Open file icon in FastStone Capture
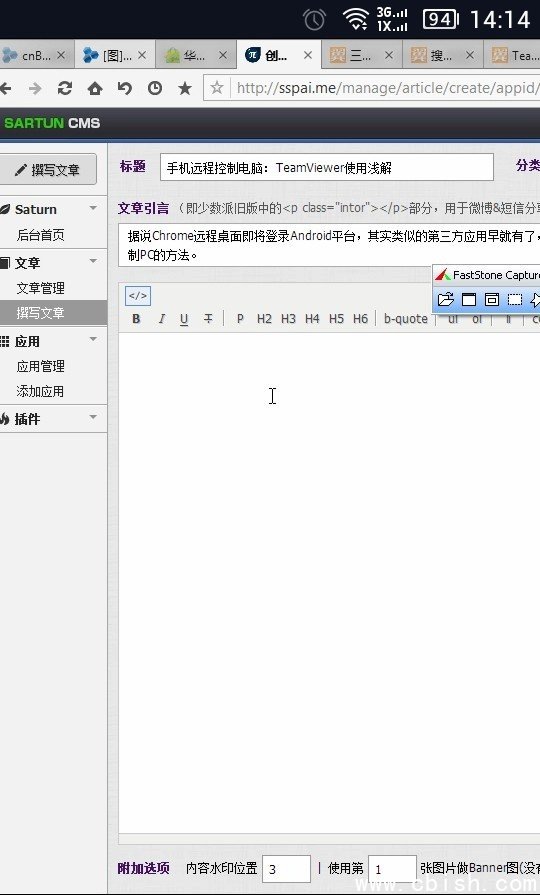540x895 pixels. (445, 299)
